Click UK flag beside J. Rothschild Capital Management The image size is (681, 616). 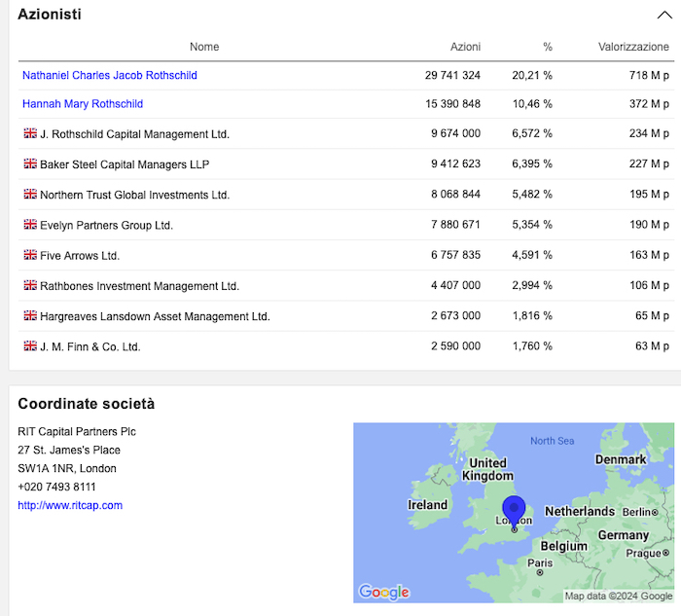pos(30,133)
